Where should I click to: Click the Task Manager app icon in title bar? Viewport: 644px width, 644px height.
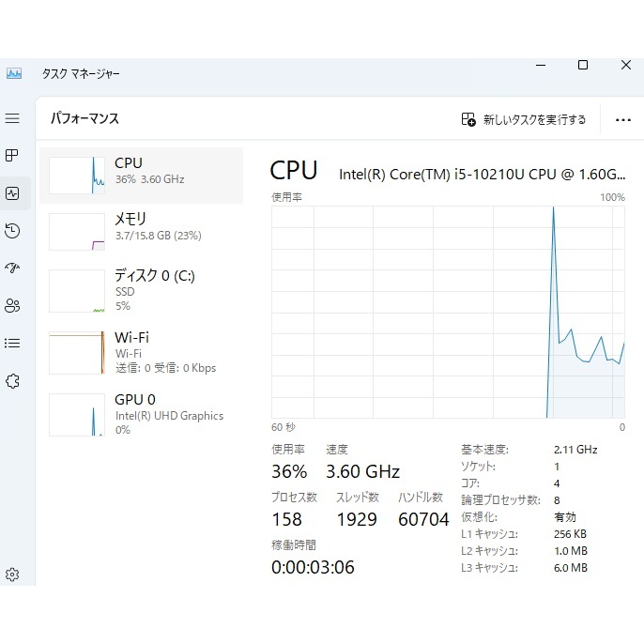click(x=14, y=73)
